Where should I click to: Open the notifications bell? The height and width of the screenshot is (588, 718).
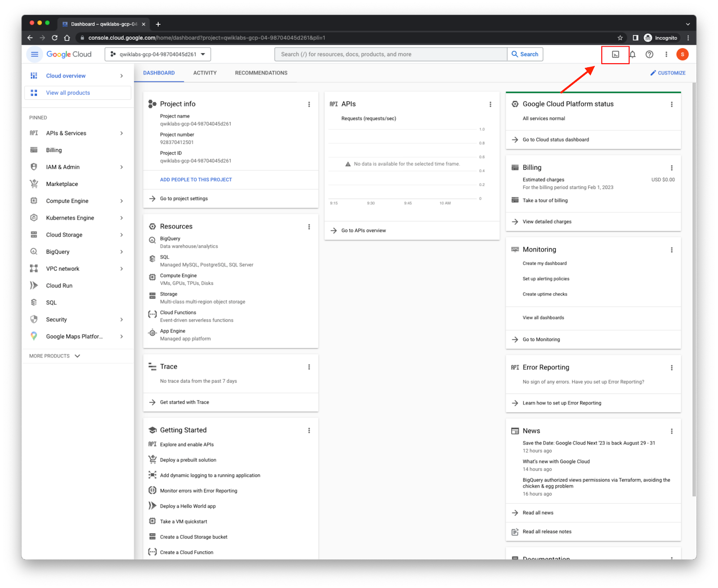pos(632,54)
